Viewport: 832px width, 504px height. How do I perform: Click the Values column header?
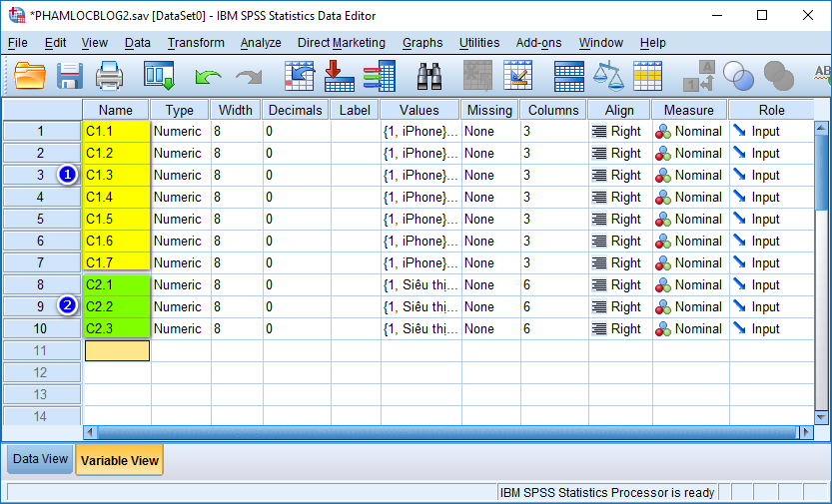(419, 110)
